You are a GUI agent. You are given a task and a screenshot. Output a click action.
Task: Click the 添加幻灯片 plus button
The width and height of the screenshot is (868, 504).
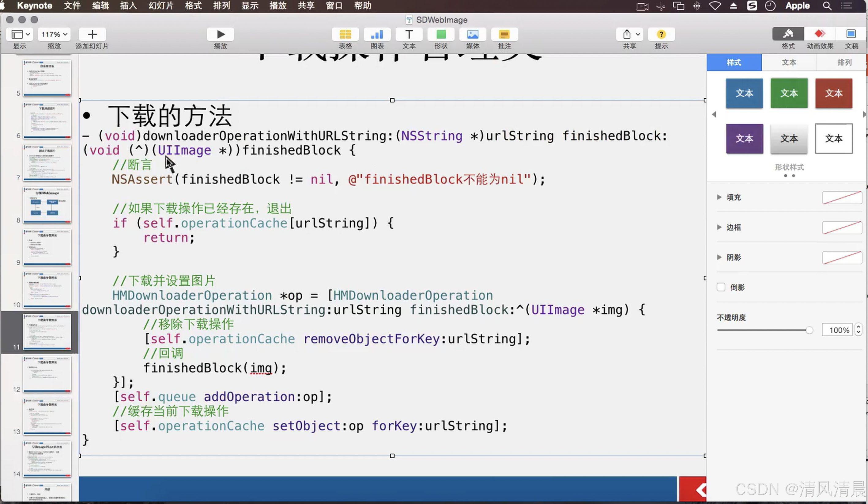92,34
